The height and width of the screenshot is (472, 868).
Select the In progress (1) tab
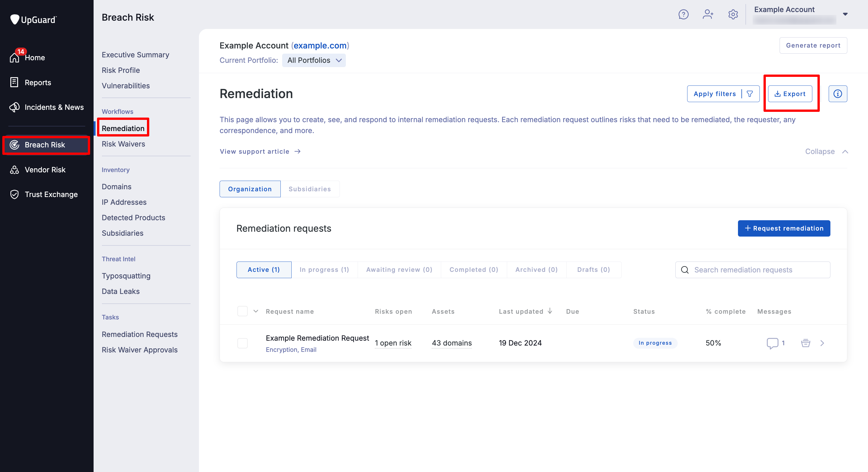pyautogui.click(x=324, y=270)
